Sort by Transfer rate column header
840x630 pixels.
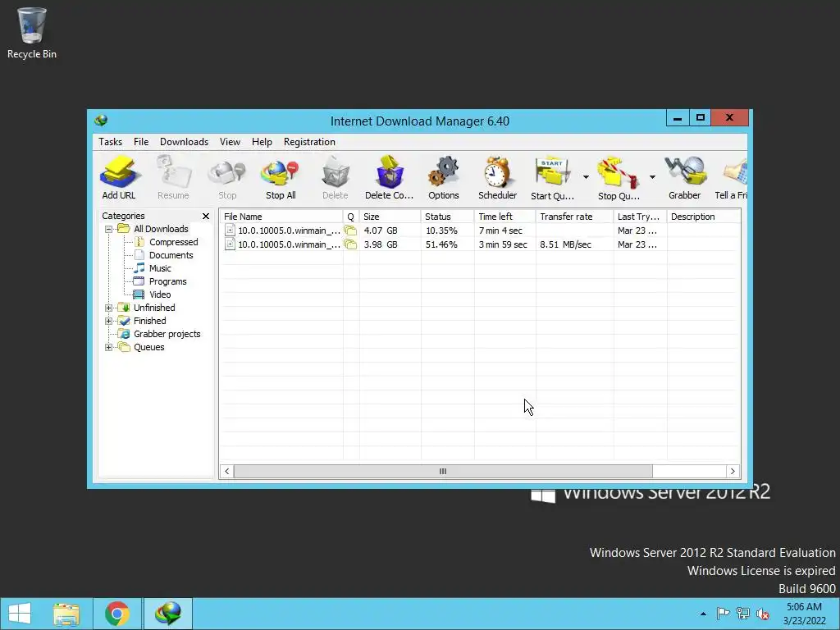tap(574, 217)
